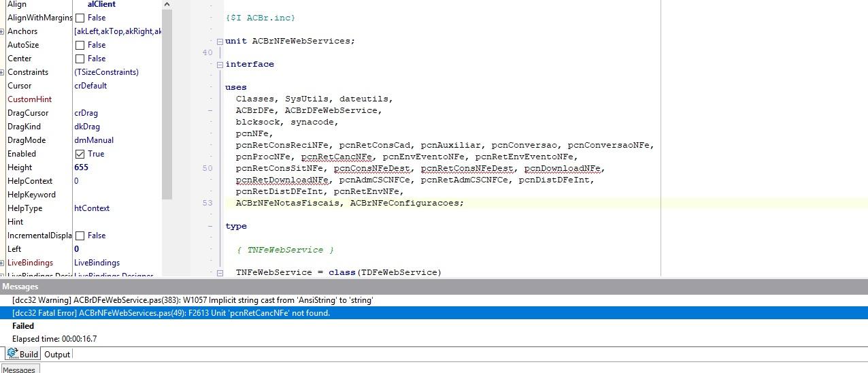Switch to the Output tab

(57, 354)
